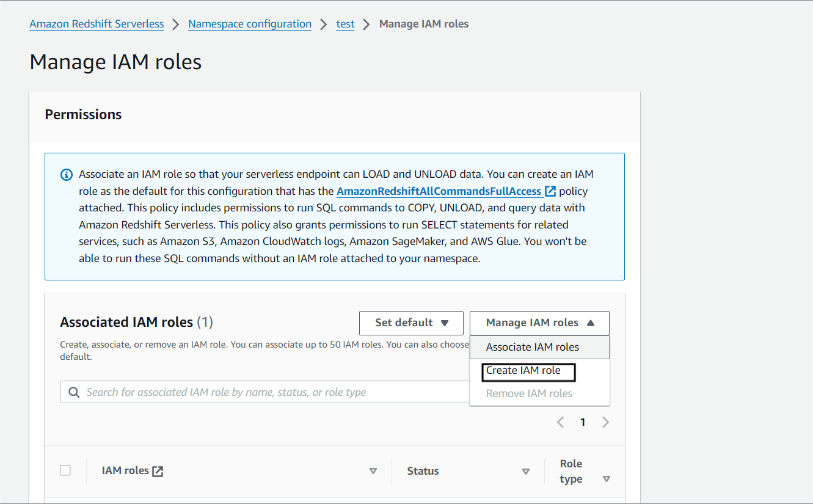The image size is (813, 504).
Task: Go to the next page of roles
Action: [605, 422]
